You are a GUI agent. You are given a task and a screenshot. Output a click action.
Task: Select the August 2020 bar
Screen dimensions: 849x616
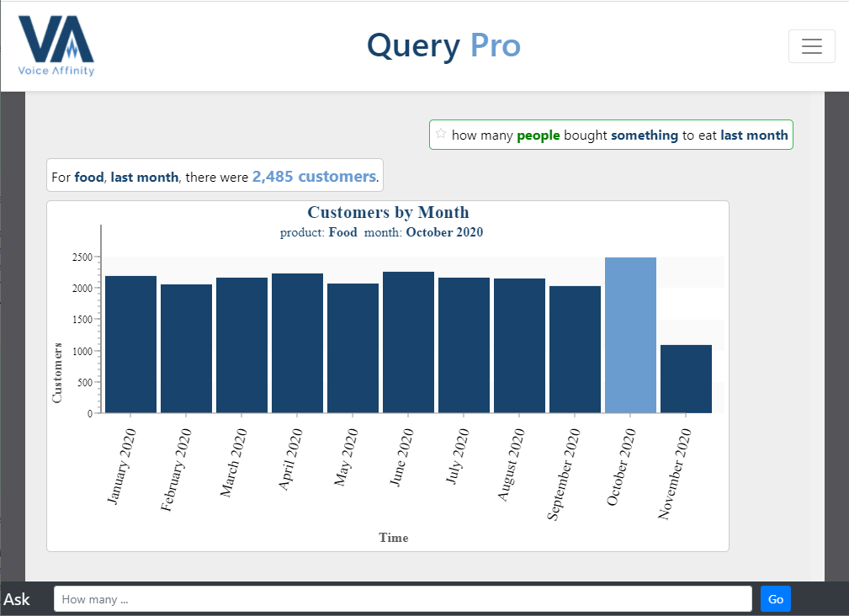519,346
